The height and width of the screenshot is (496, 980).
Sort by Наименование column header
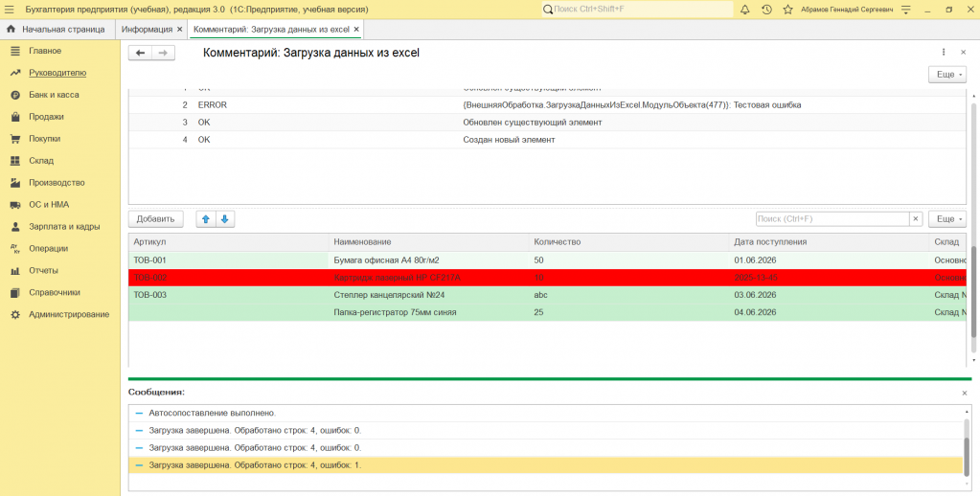[429, 241]
